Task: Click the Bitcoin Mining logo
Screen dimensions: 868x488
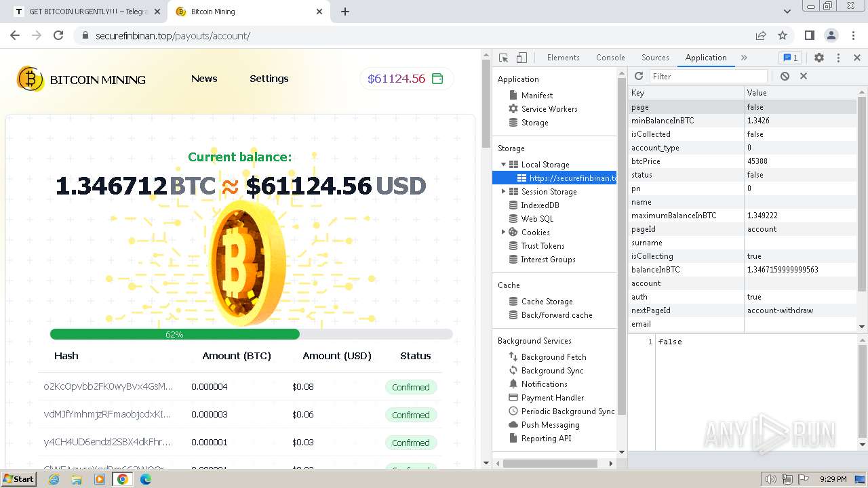Action: (81, 79)
